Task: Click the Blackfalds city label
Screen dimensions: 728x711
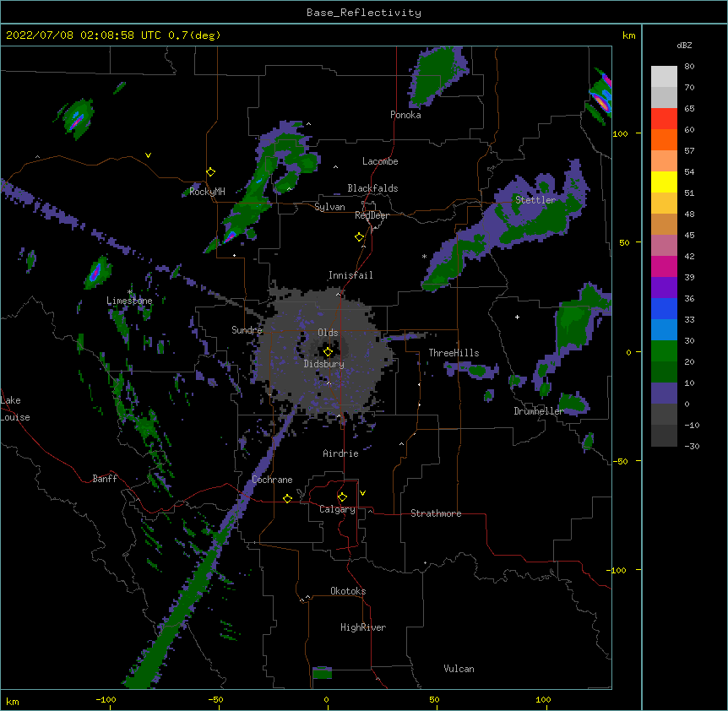Action: pos(372,188)
